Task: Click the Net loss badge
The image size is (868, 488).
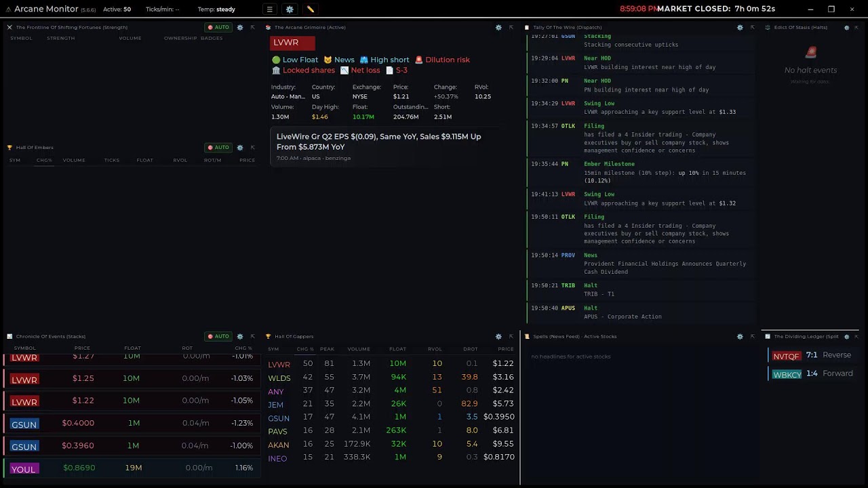Action: tap(360, 70)
